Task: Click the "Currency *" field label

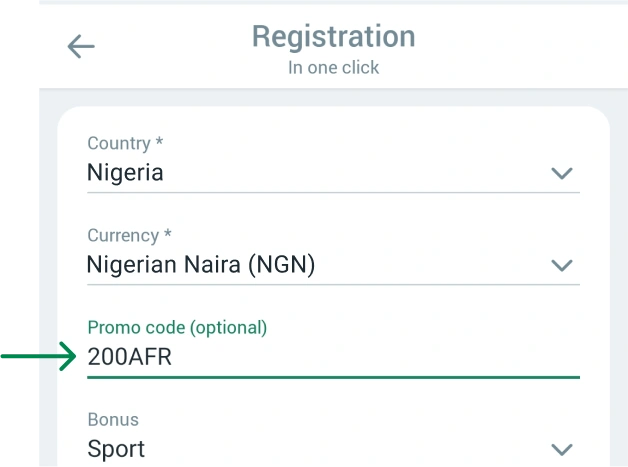Action: coord(129,236)
